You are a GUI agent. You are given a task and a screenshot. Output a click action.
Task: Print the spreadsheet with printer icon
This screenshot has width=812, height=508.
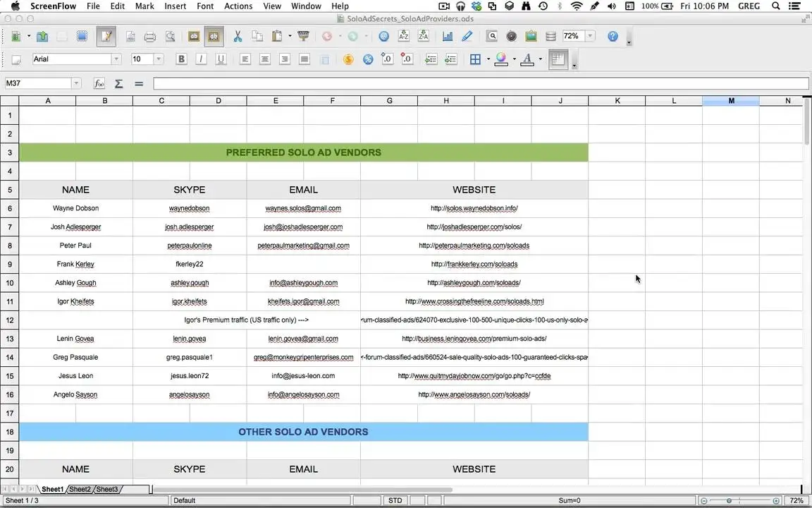pos(150,36)
